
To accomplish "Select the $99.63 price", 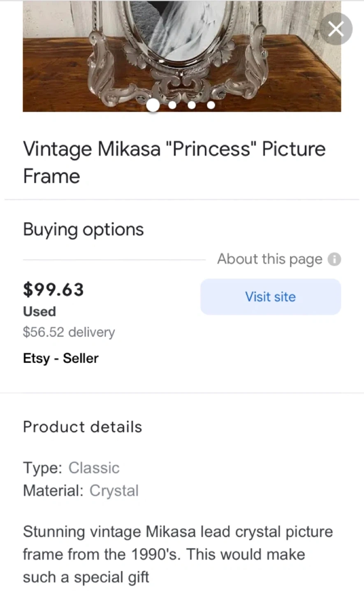I will [x=53, y=289].
